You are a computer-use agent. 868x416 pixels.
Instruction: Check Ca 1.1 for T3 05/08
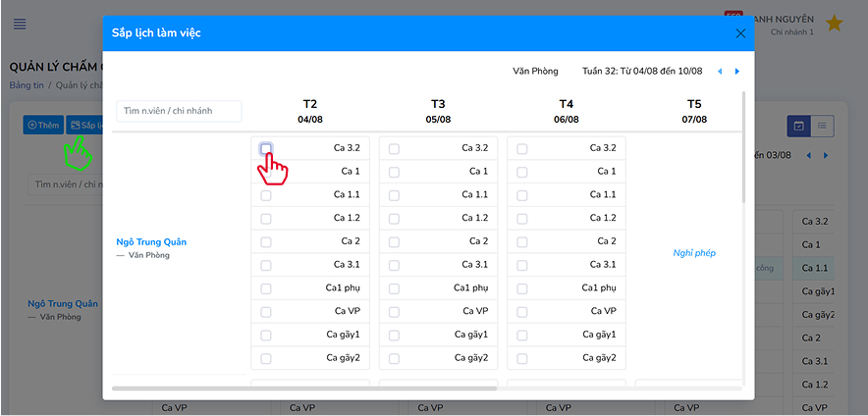pyautogui.click(x=394, y=195)
